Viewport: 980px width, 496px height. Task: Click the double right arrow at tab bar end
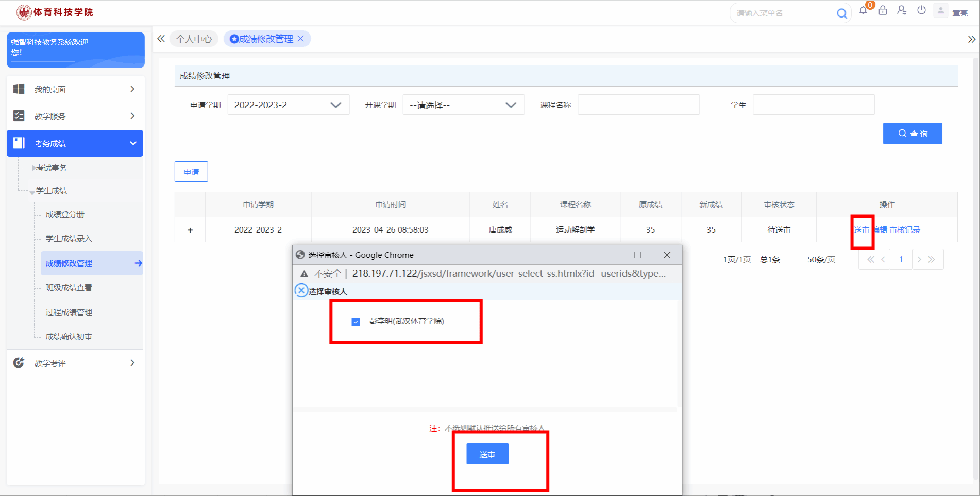(971, 39)
